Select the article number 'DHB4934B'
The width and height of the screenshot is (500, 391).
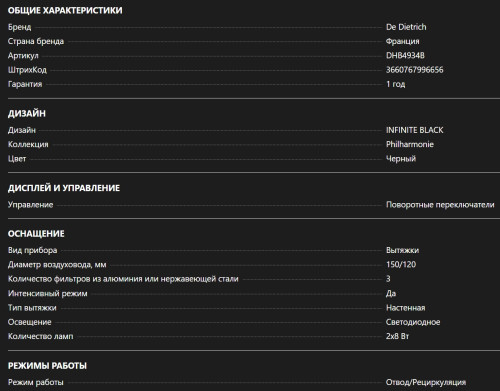[x=405, y=55]
